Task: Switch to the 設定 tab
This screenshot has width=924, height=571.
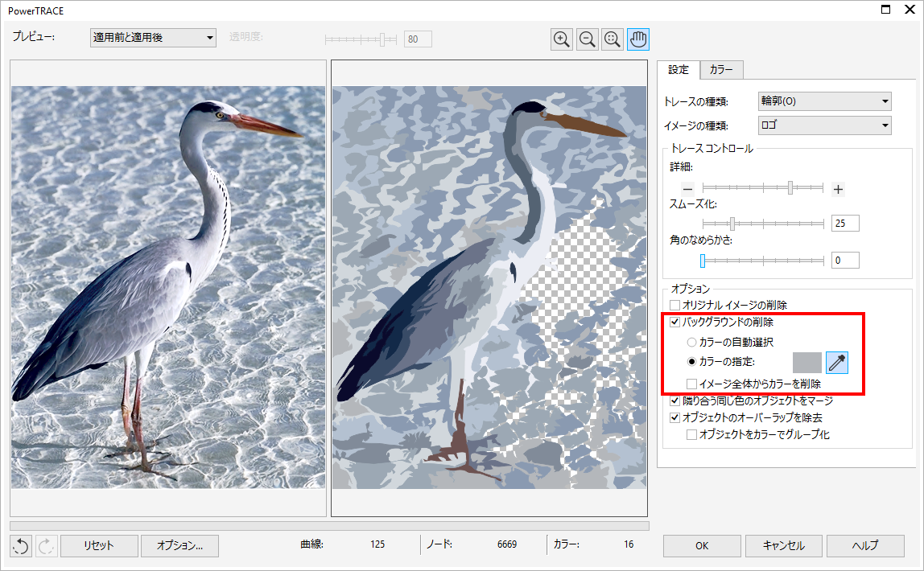Action: pyautogui.click(x=679, y=69)
